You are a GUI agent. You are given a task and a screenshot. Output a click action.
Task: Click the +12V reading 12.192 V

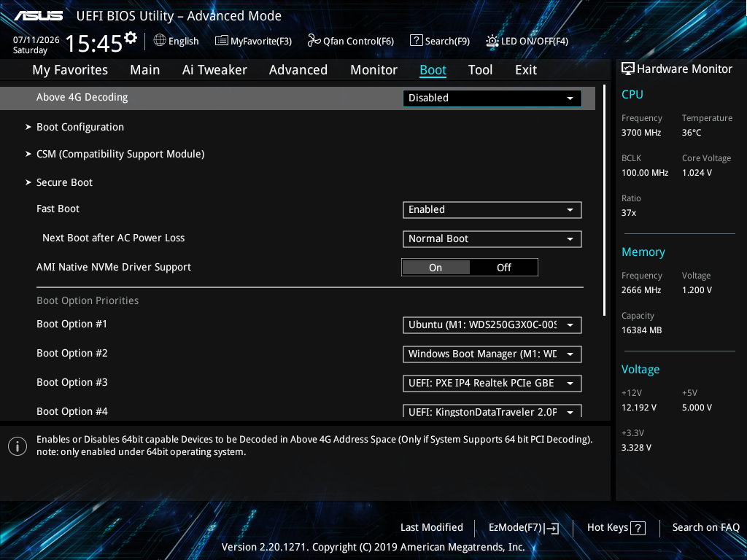tap(639, 408)
